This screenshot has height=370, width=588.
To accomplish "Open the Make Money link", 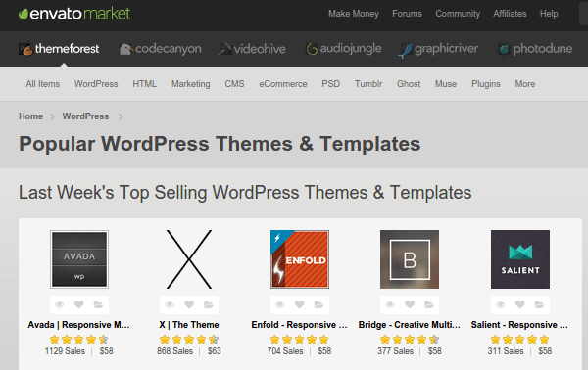I will [354, 14].
